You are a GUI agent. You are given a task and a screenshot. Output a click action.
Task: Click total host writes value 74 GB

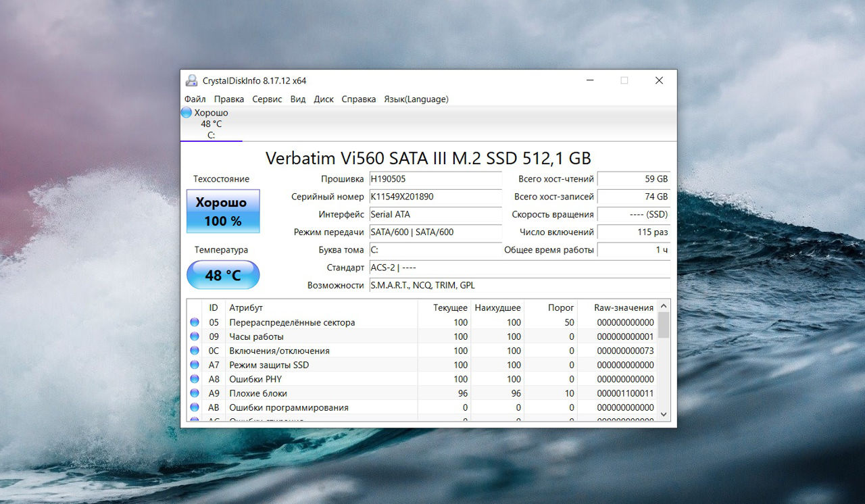point(634,197)
